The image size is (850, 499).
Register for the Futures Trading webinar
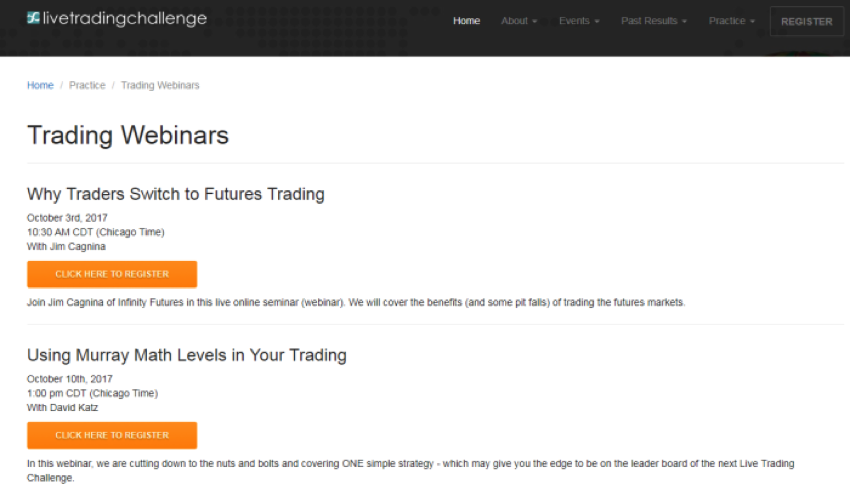coord(112,274)
